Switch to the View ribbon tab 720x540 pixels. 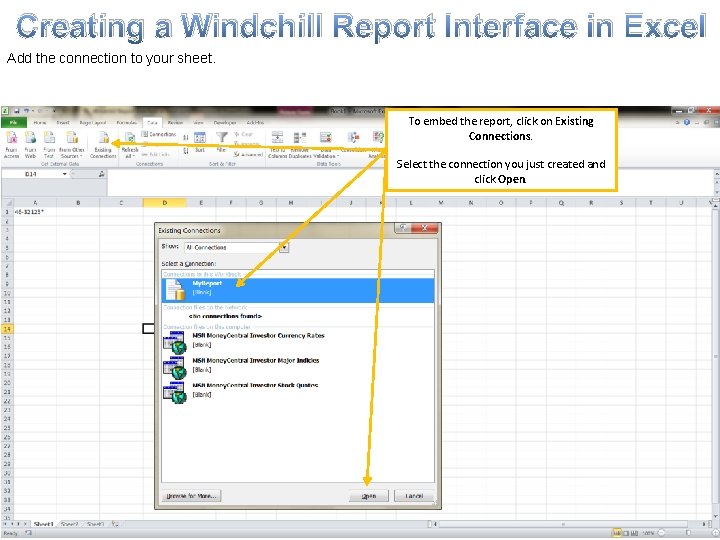(198, 123)
